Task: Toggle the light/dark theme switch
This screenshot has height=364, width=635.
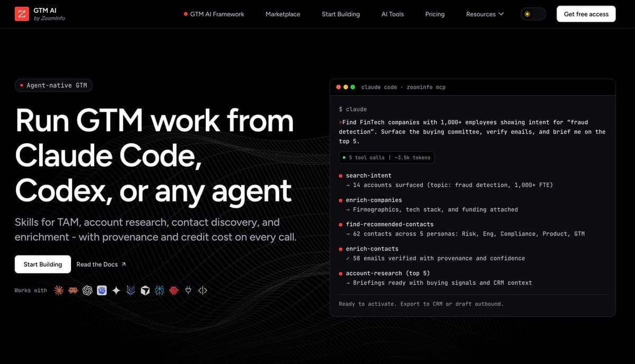Action: tap(533, 14)
